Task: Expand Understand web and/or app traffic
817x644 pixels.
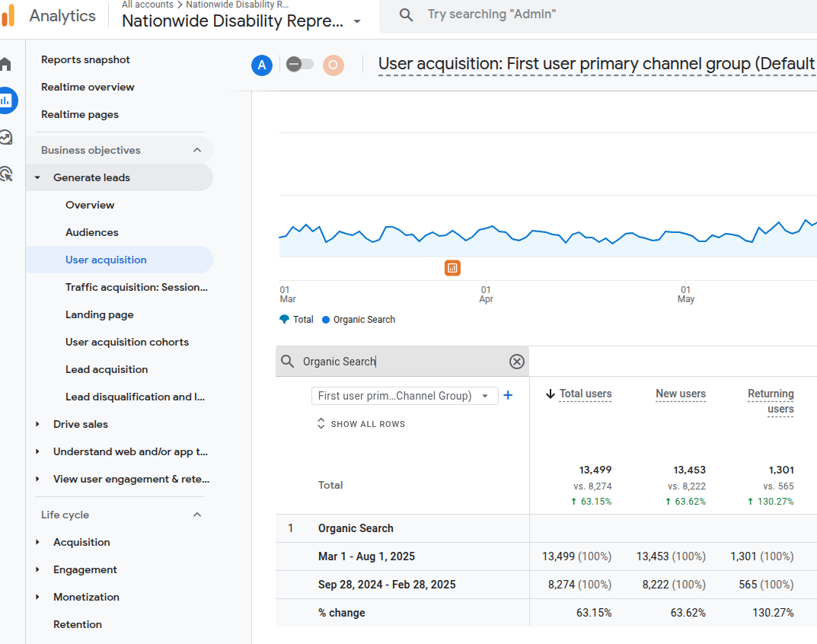Action: click(x=37, y=451)
